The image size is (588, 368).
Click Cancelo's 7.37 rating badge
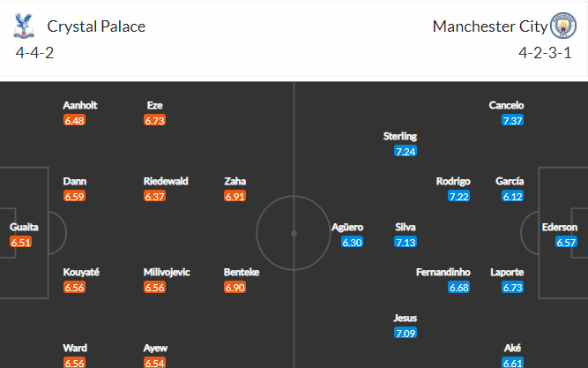pos(512,120)
